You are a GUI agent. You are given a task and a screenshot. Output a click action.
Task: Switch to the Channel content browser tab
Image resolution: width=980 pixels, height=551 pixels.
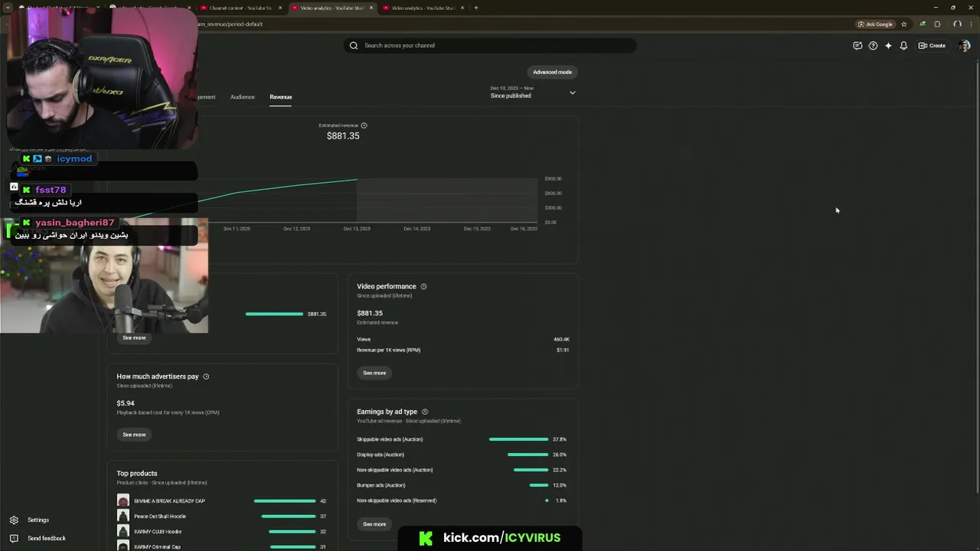click(x=240, y=8)
